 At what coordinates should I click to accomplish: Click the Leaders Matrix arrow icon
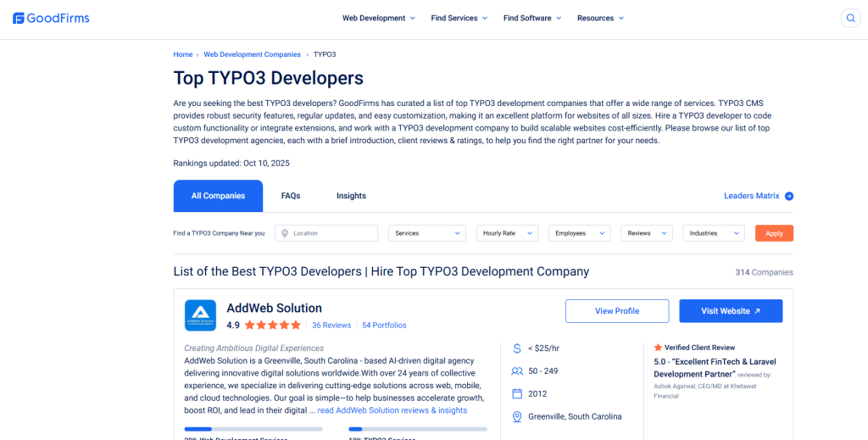(x=789, y=196)
